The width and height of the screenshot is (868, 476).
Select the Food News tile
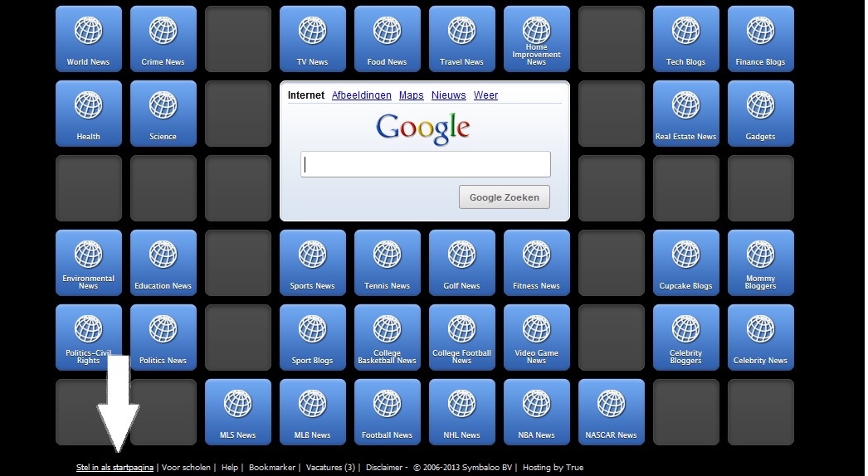click(x=388, y=39)
